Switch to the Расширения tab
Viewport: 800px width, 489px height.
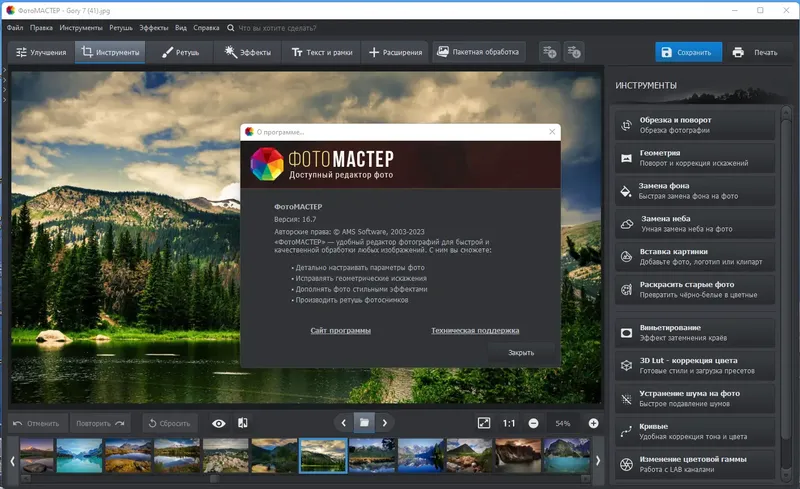(395, 52)
